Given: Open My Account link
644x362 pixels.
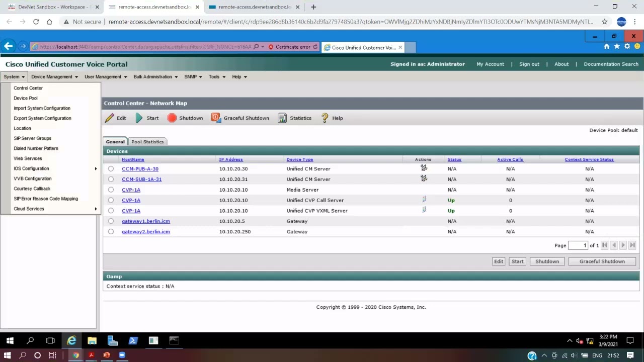Looking at the screenshot, I should [x=491, y=64].
